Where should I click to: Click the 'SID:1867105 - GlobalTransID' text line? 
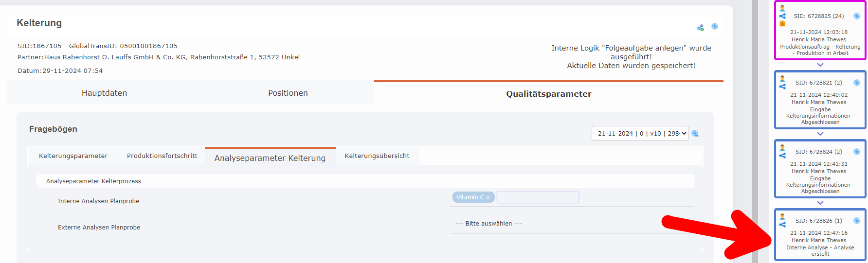point(97,46)
